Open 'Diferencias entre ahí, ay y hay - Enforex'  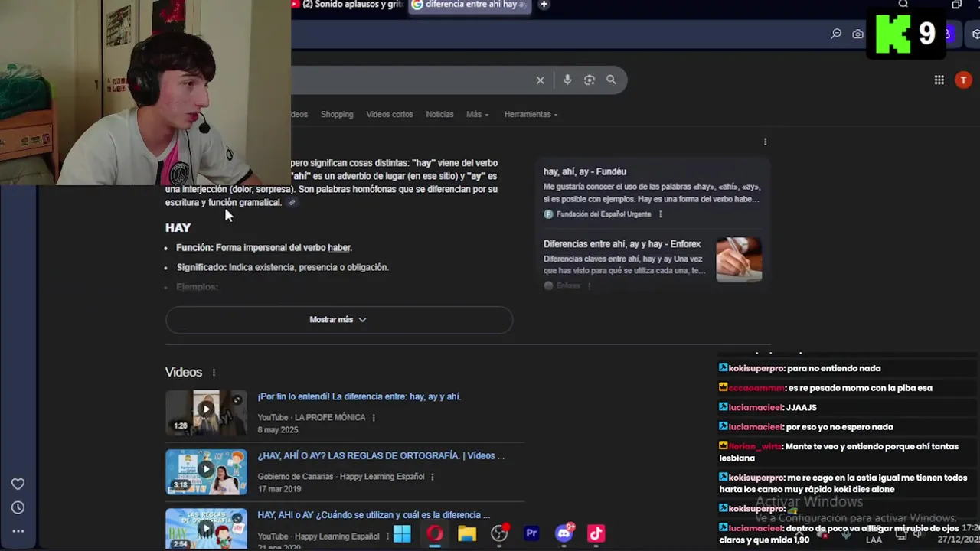tap(622, 244)
